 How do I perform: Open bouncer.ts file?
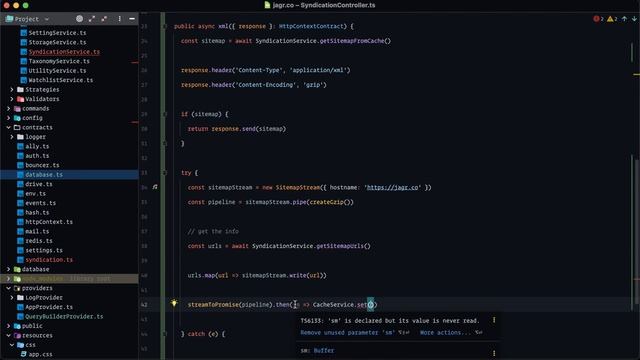click(42, 165)
